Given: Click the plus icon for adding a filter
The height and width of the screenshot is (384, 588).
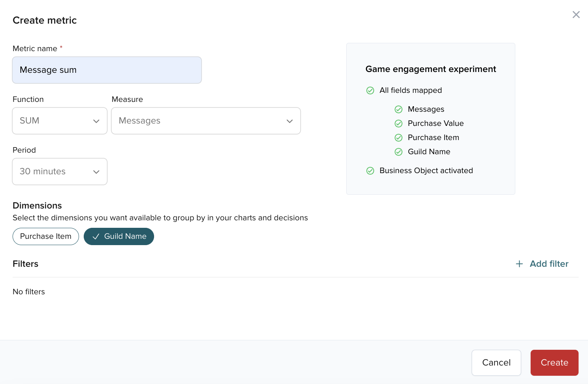Looking at the screenshot, I should [x=519, y=264].
